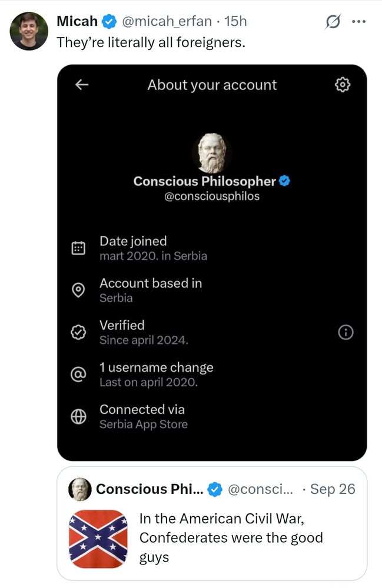Click the Sep 26 timestamp of quoted post
Image resolution: width=382 pixels, height=588 pixels.
click(x=333, y=489)
